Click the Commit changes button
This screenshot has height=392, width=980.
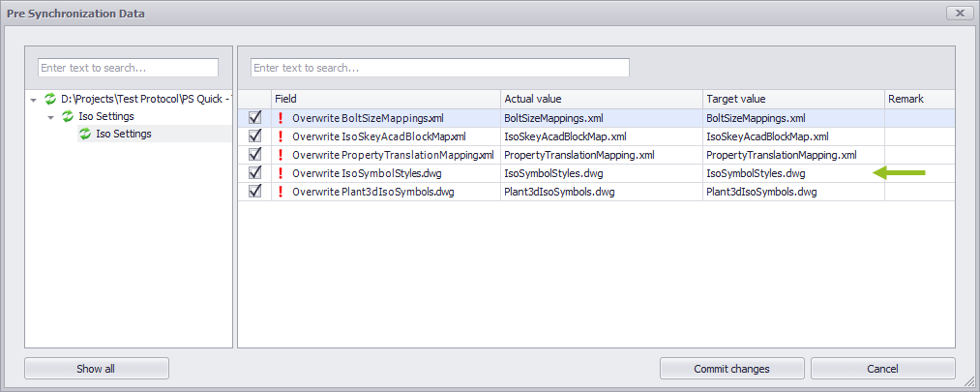732,368
